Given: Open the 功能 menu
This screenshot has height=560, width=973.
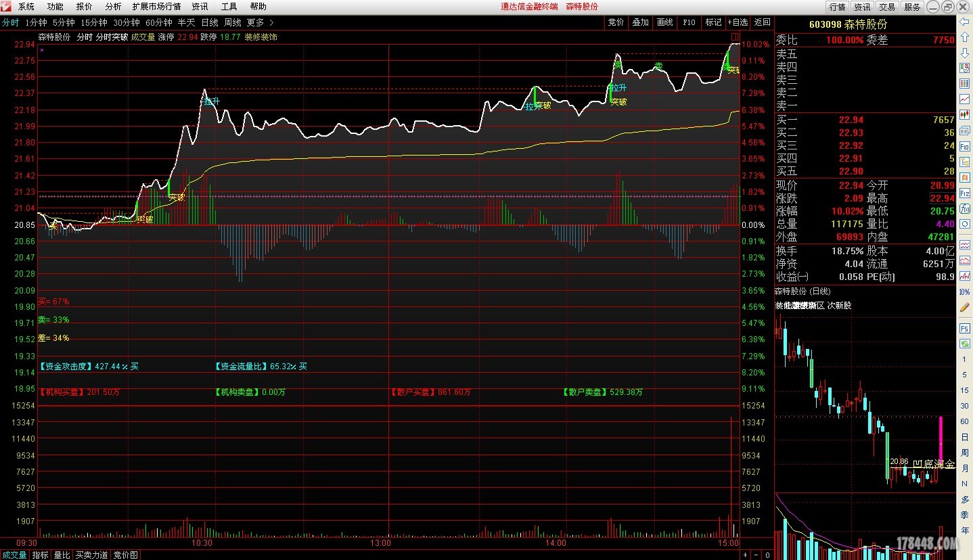Looking at the screenshot, I should [x=55, y=7].
